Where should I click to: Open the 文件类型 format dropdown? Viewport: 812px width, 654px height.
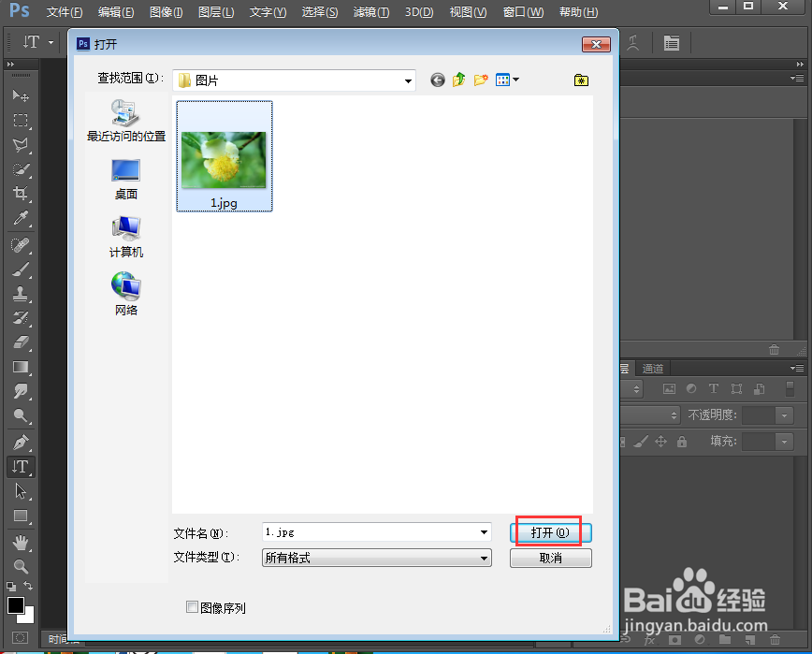[484, 559]
